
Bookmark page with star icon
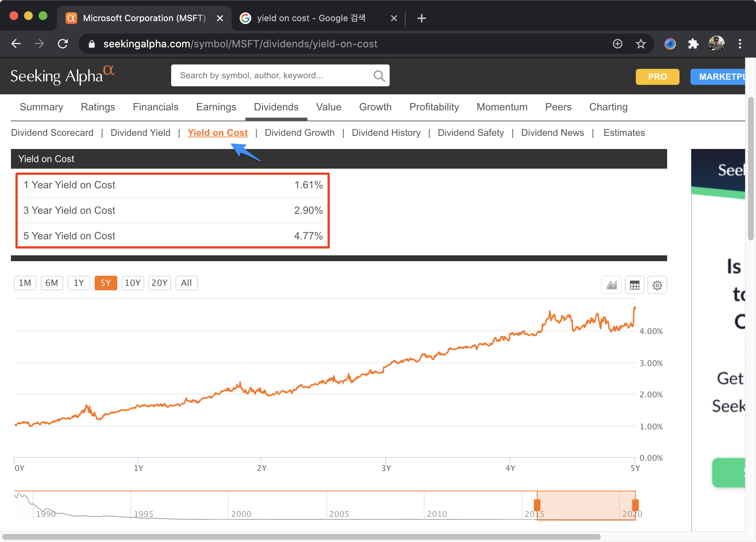pos(641,44)
